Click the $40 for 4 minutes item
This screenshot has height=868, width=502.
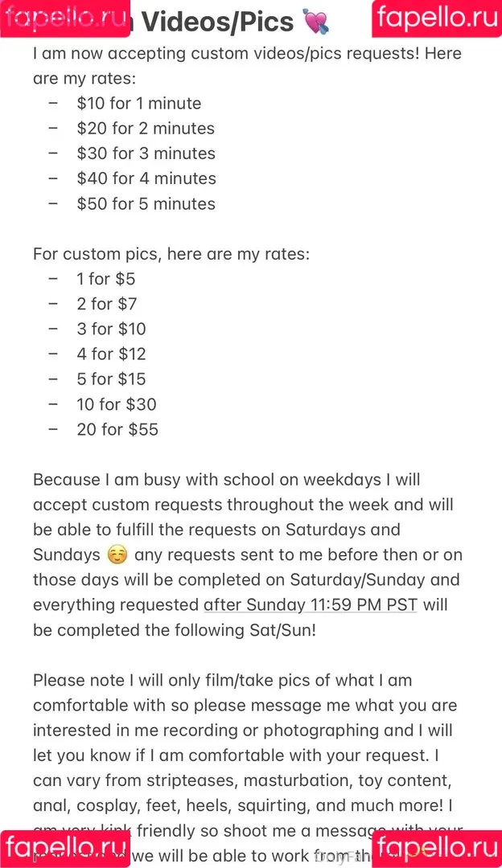point(147,178)
